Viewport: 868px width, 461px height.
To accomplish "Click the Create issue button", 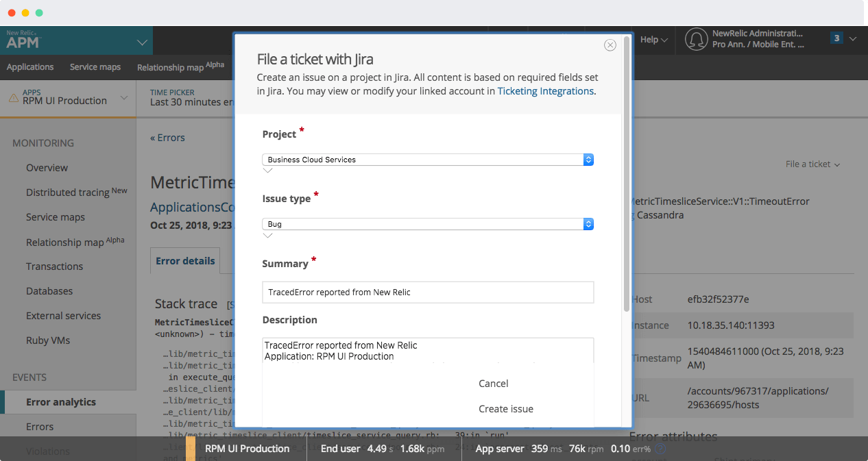I will point(506,409).
